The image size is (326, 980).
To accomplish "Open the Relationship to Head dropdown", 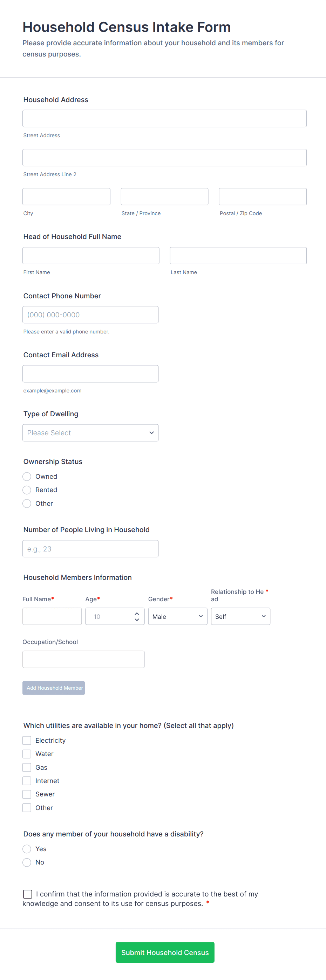I will click(x=240, y=616).
